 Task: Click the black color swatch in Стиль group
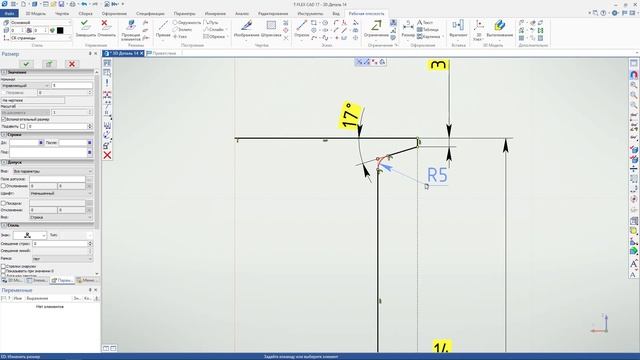pos(60,30)
